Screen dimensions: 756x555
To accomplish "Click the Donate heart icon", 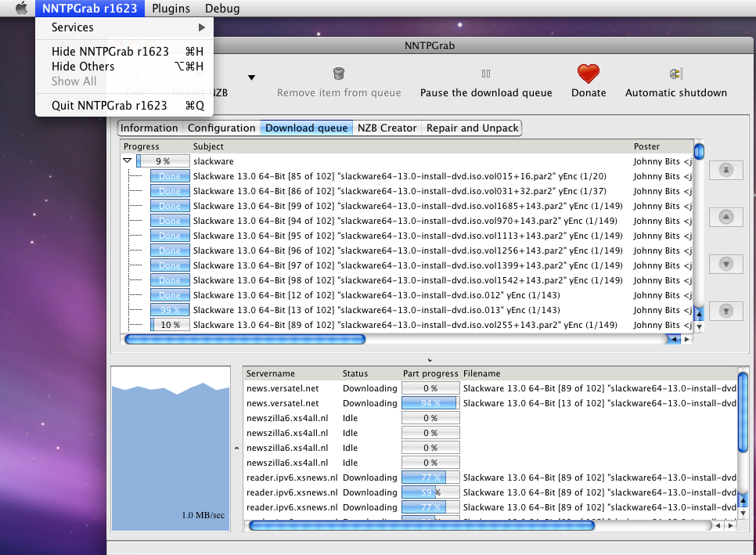I will [x=588, y=74].
